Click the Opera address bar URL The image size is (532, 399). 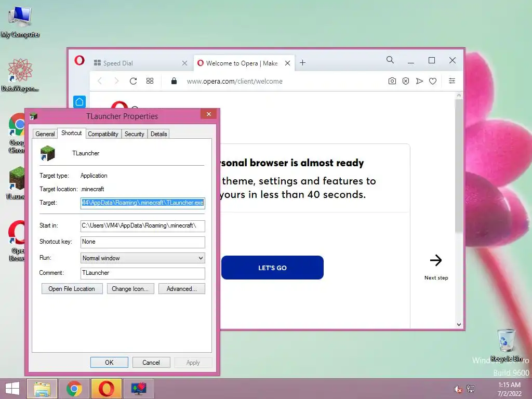pos(234,82)
